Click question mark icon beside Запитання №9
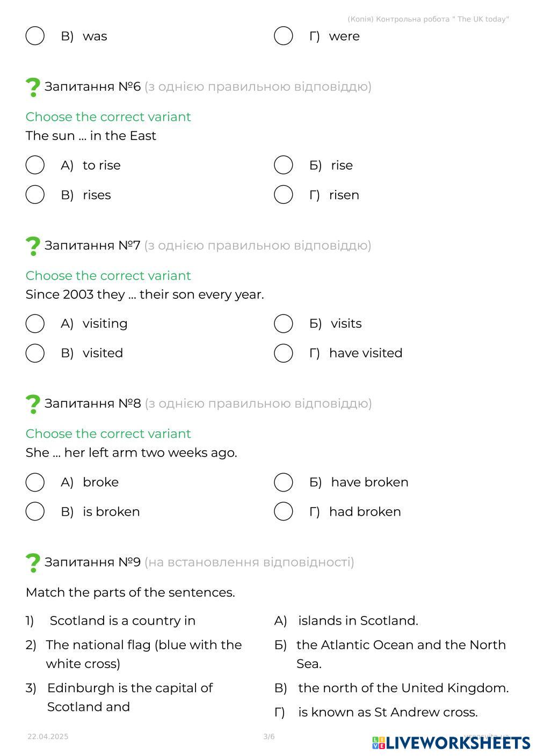Viewport: 537px width, 756px height. [x=33, y=563]
